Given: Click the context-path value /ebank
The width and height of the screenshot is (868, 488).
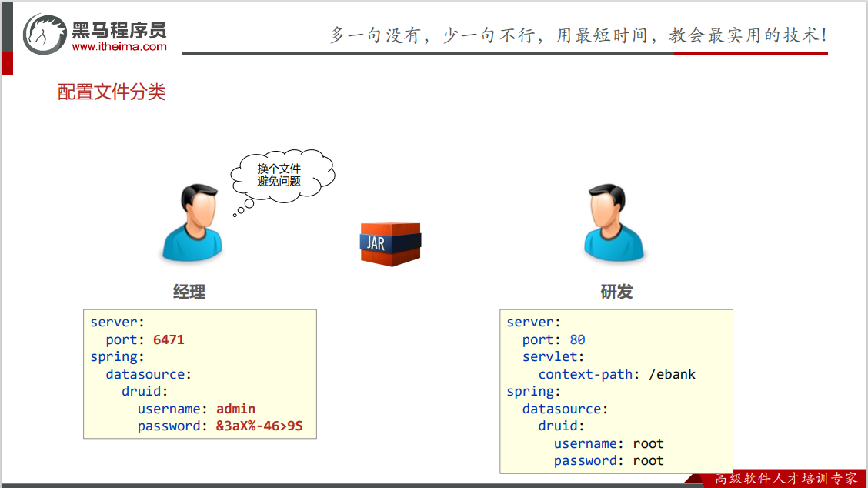Looking at the screenshot, I should (x=673, y=373).
